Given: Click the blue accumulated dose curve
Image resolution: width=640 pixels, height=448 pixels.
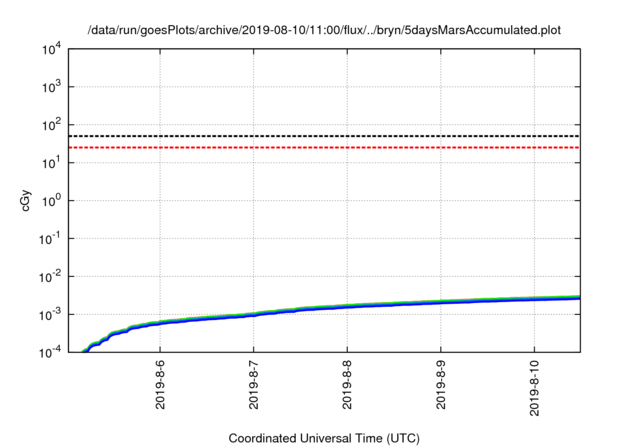Looking at the screenshot, I should [x=347, y=306].
